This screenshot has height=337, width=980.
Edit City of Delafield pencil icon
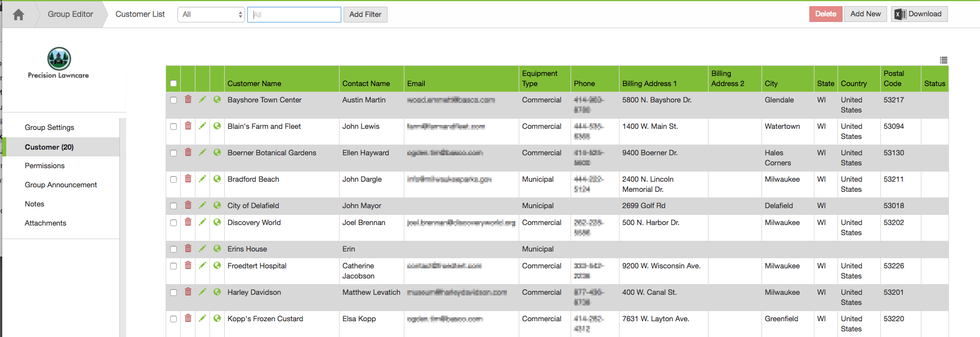pos(202,205)
